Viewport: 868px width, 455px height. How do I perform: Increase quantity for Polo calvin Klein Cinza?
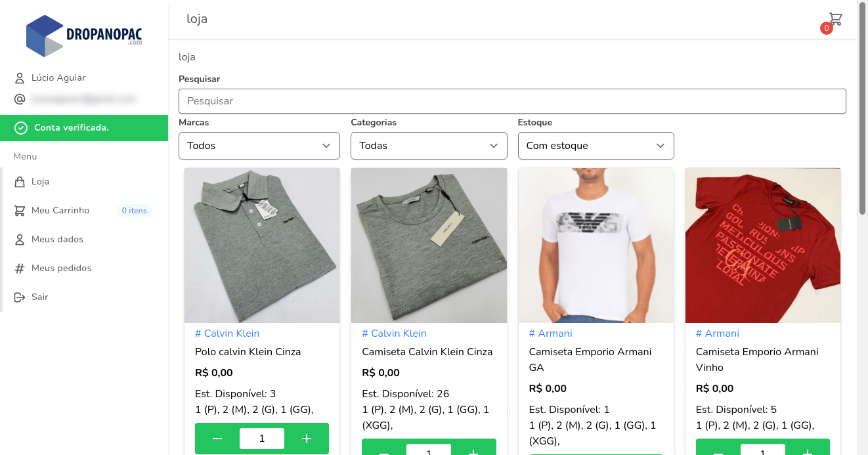click(307, 439)
